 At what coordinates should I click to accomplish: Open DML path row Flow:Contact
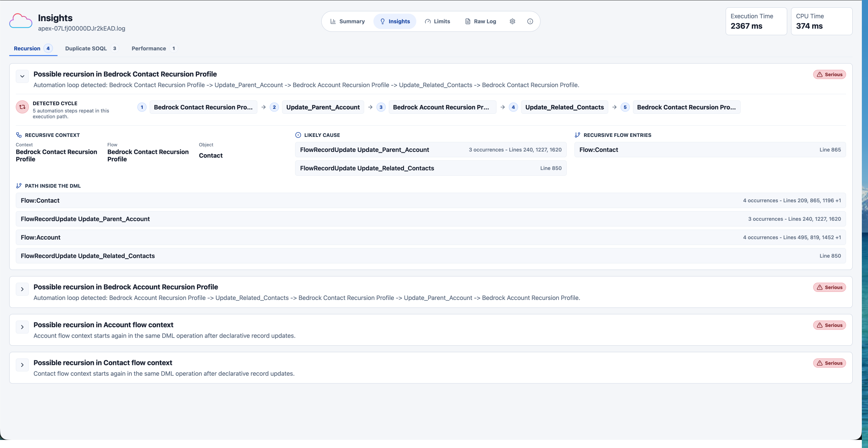[x=431, y=200]
